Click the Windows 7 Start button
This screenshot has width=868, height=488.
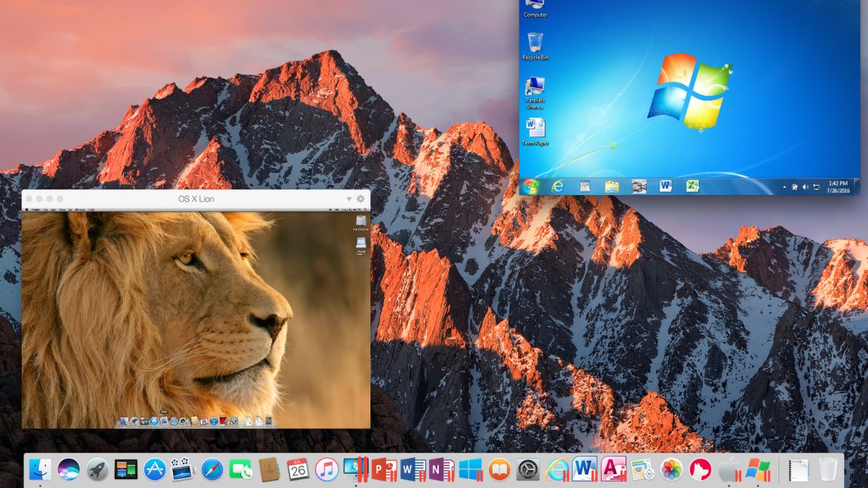coord(530,187)
